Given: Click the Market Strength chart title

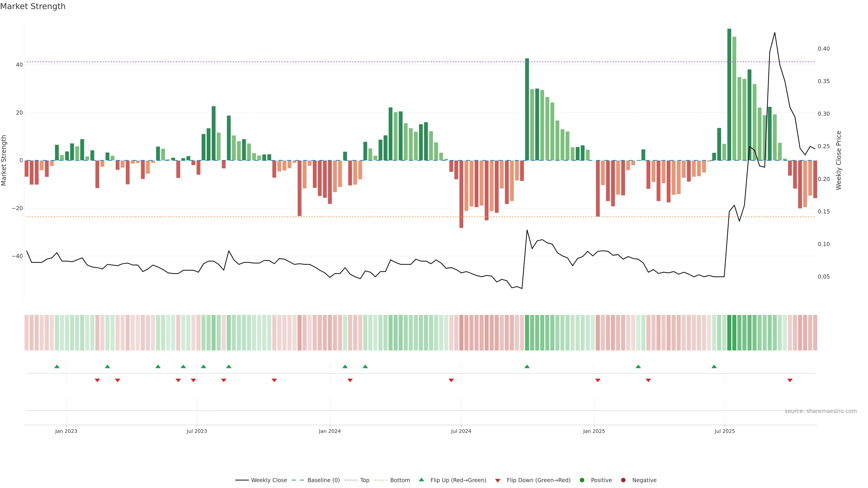Looking at the screenshot, I should click(x=33, y=6).
